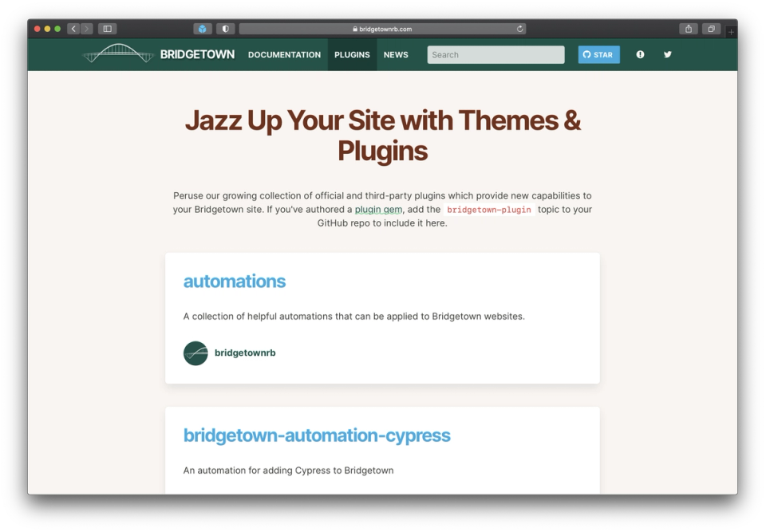Screen dimensions: 766x532
Task: Focus the Search field
Action: click(496, 55)
